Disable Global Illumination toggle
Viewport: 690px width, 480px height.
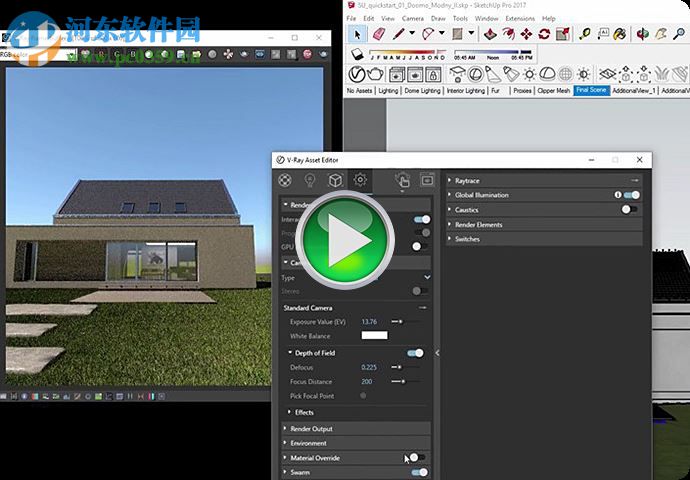(632, 195)
